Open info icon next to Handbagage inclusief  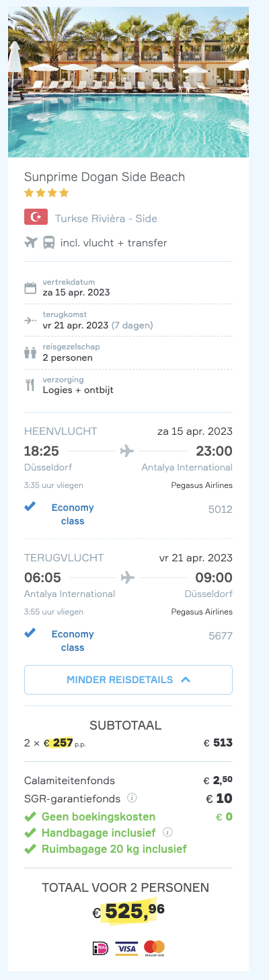pos(167,832)
